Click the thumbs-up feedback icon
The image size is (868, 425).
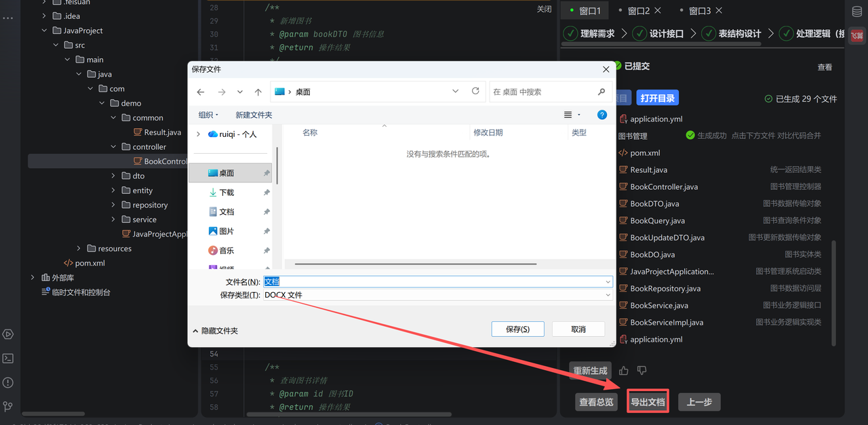click(624, 371)
